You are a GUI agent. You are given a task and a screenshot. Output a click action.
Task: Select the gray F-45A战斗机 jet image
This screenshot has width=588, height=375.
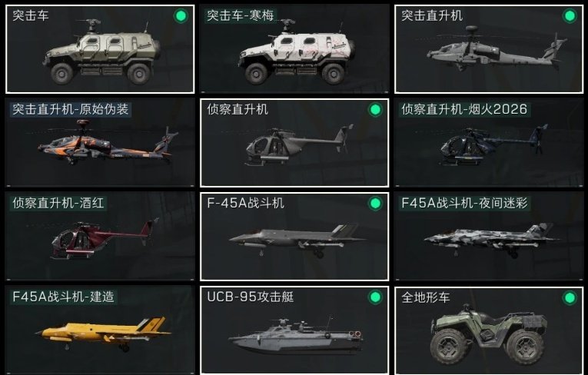click(297, 240)
